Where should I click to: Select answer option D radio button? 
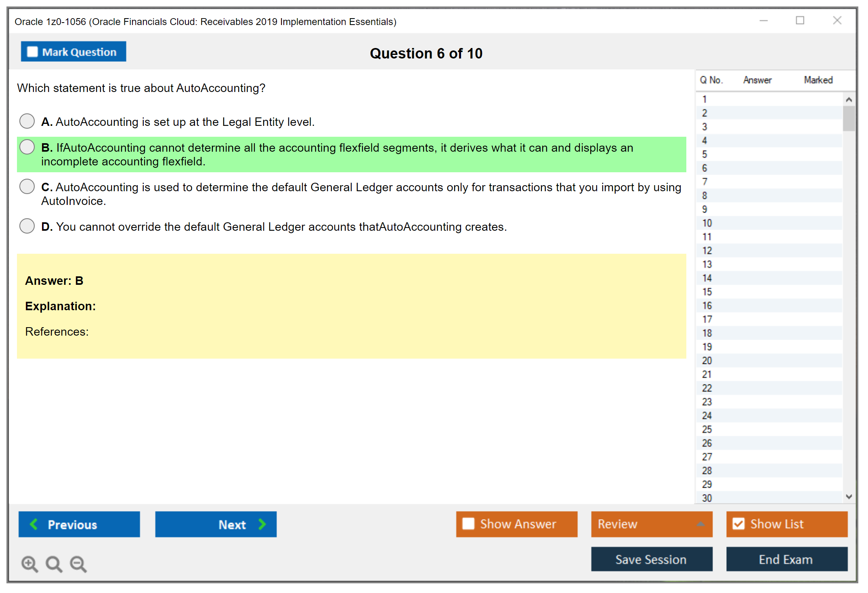(27, 226)
